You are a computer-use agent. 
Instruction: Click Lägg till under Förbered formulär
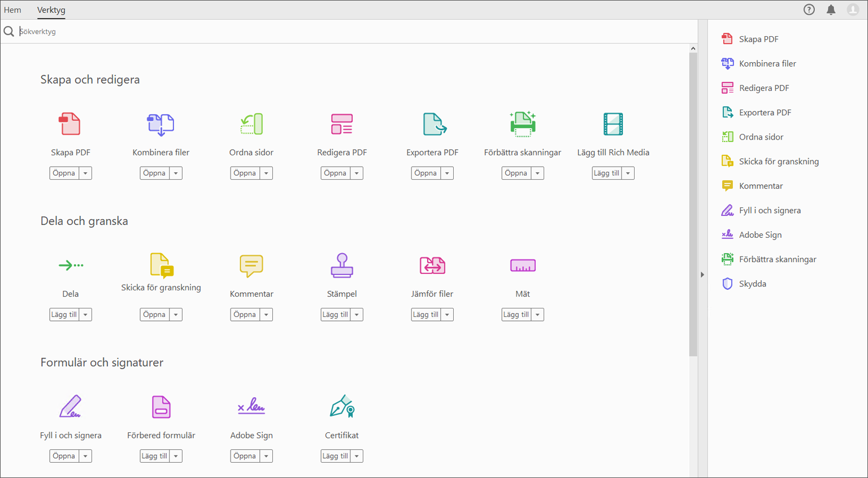pos(155,456)
